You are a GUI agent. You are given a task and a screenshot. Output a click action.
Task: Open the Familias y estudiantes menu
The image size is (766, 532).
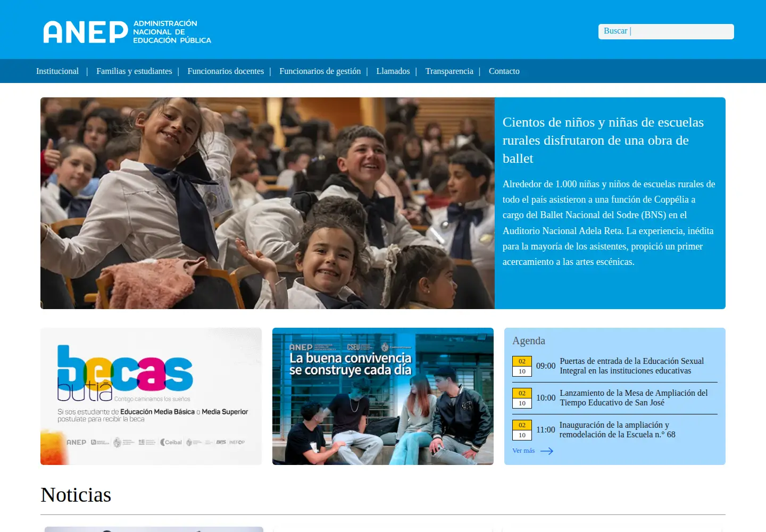coord(134,71)
